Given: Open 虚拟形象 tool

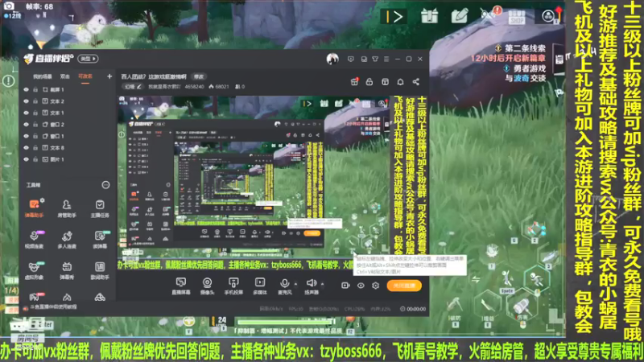Looking at the screenshot, I should point(34,270).
